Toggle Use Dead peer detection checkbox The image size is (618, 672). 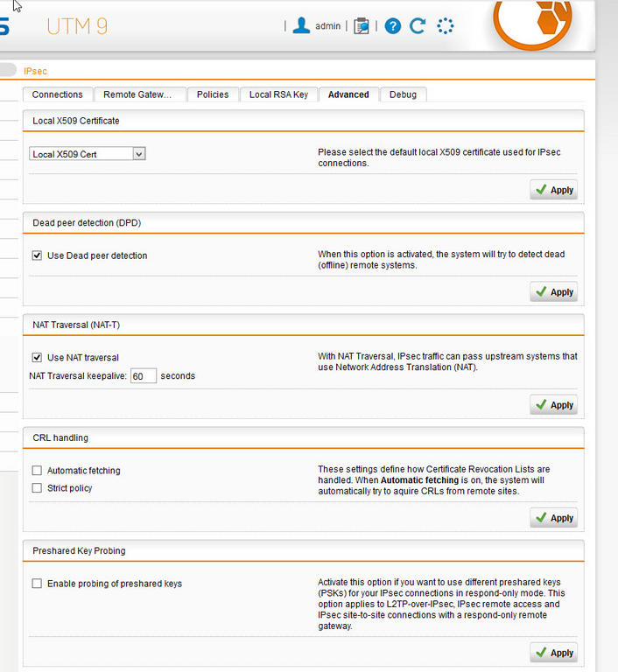coord(37,255)
